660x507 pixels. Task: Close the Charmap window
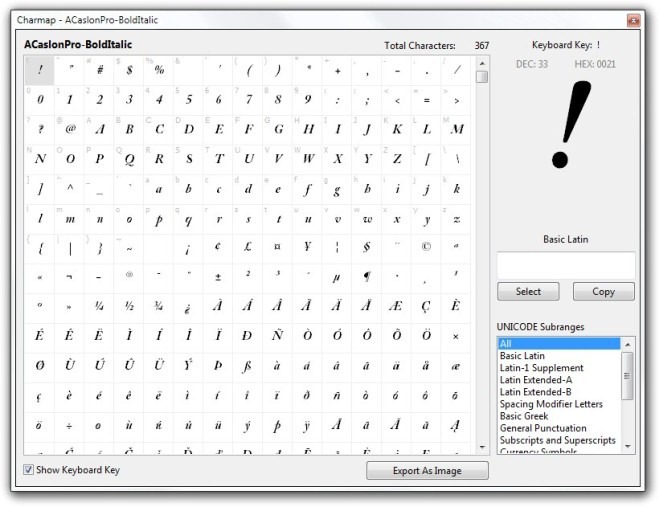tap(633, 20)
